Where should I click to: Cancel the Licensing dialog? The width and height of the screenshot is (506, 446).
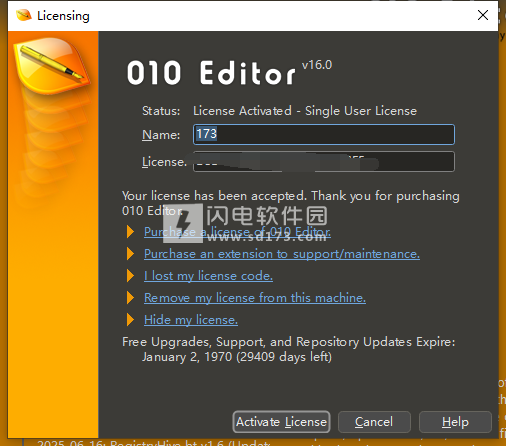(x=374, y=422)
